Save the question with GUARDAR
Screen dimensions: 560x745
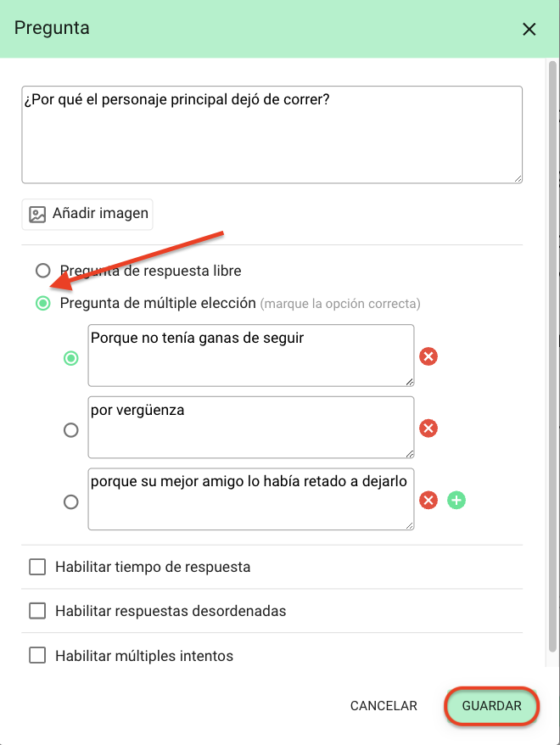(491, 706)
